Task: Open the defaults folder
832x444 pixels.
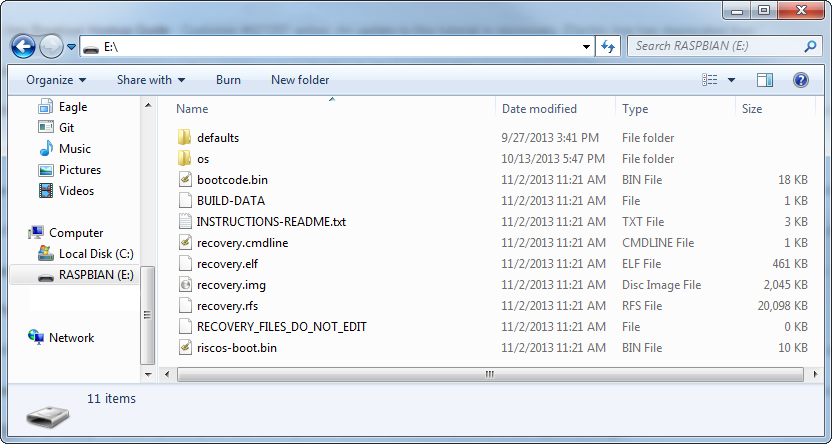Action: (x=217, y=138)
